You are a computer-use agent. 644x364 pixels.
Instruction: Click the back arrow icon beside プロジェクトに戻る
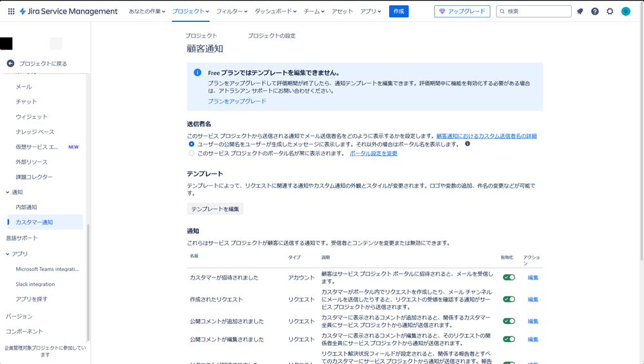[11, 63]
